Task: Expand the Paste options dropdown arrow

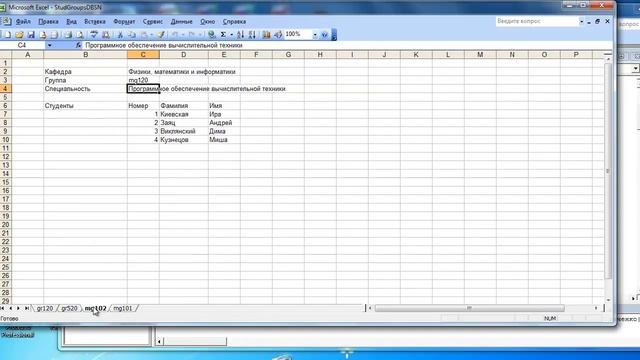Action: 151,35
